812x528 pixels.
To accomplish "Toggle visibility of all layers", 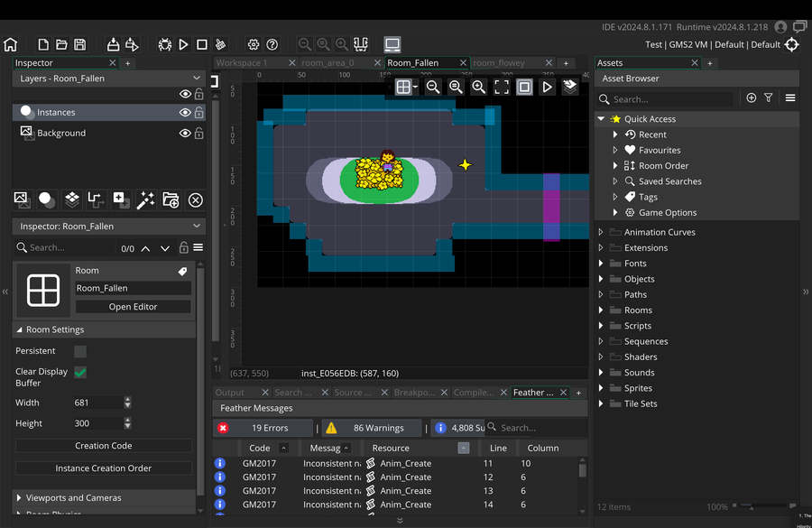I will [x=185, y=94].
